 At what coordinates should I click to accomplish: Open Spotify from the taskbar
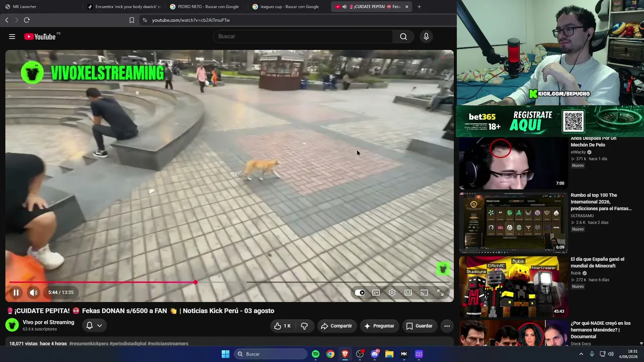(x=315, y=354)
